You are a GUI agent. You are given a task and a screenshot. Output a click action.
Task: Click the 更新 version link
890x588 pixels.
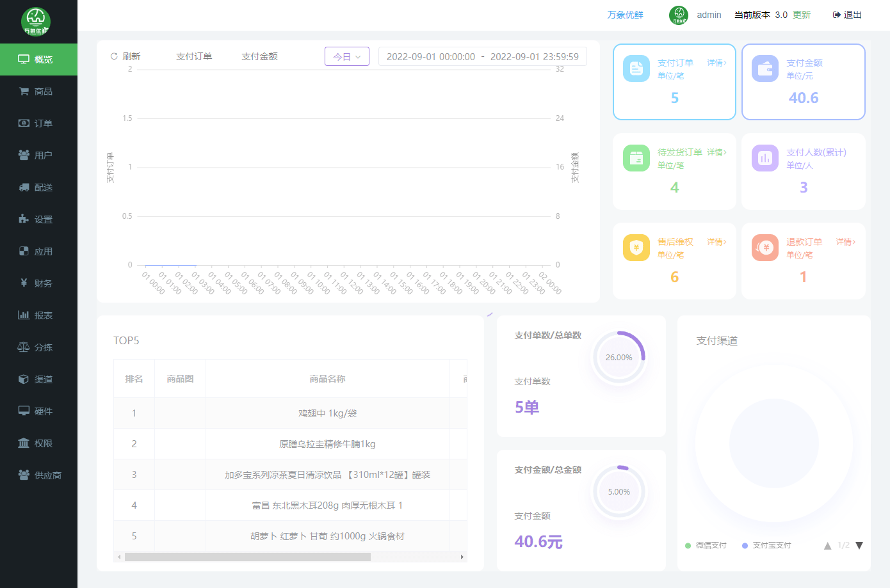tap(801, 15)
